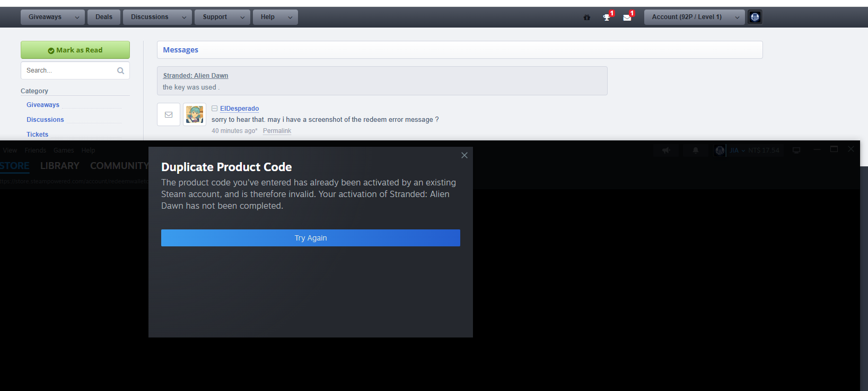Go to the Giveaways header button
868x391 pixels.
[x=45, y=17]
